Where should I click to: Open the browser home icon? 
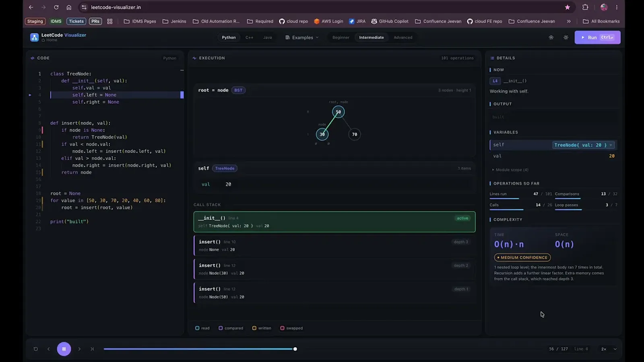pos(69,7)
